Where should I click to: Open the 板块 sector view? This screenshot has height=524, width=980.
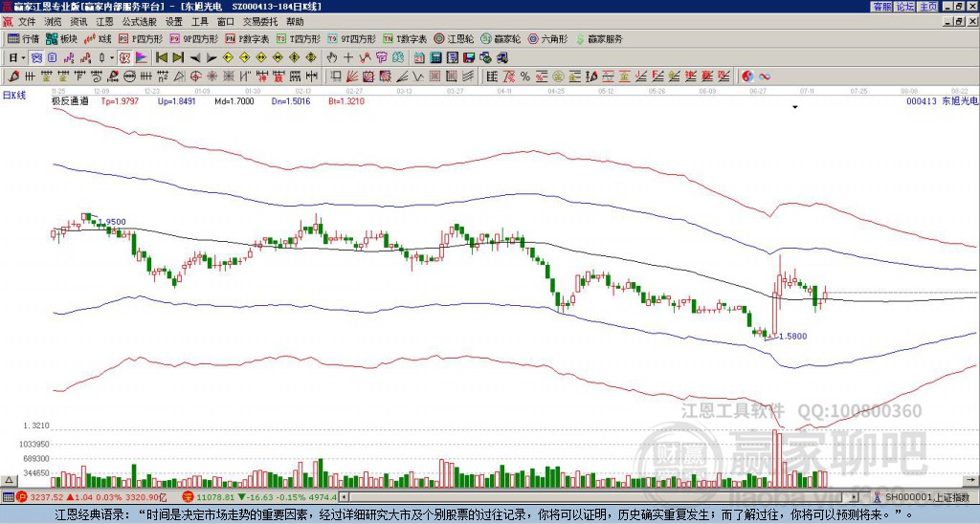point(61,38)
